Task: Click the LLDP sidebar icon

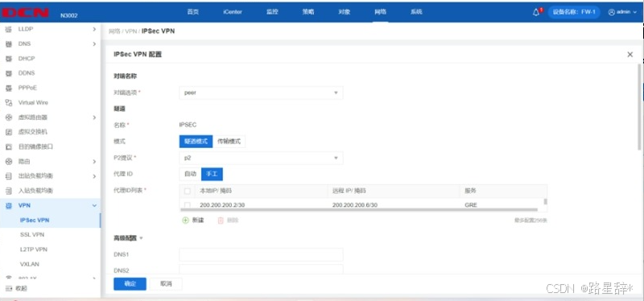Action: (x=8, y=29)
